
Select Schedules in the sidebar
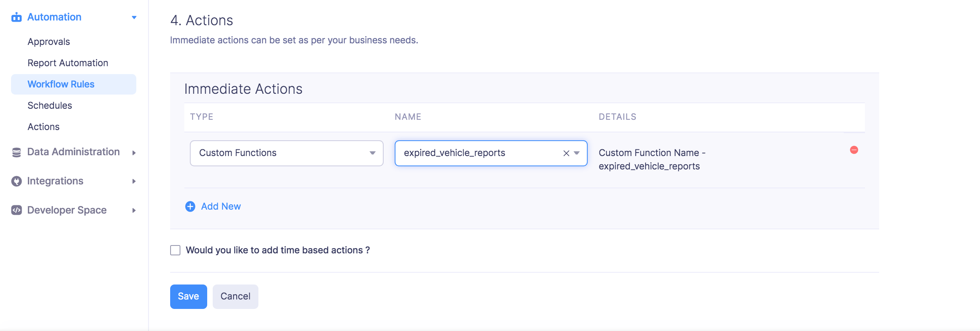point(50,106)
